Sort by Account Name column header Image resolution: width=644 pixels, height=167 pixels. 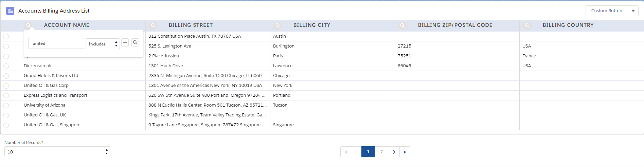(67, 25)
